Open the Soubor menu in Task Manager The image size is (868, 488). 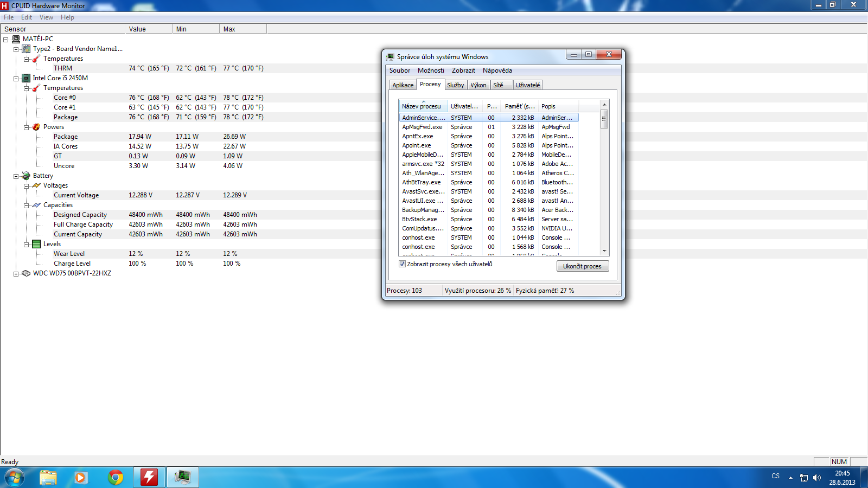point(400,70)
